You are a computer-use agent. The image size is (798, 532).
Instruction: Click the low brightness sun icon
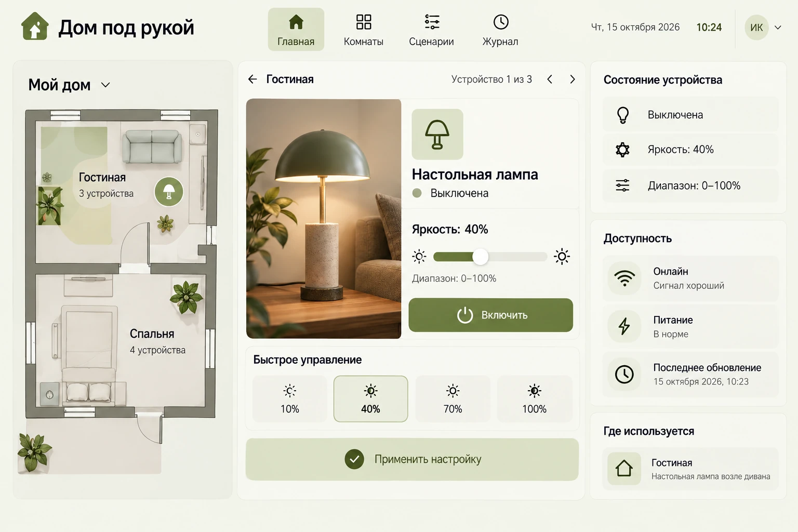(x=419, y=256)
